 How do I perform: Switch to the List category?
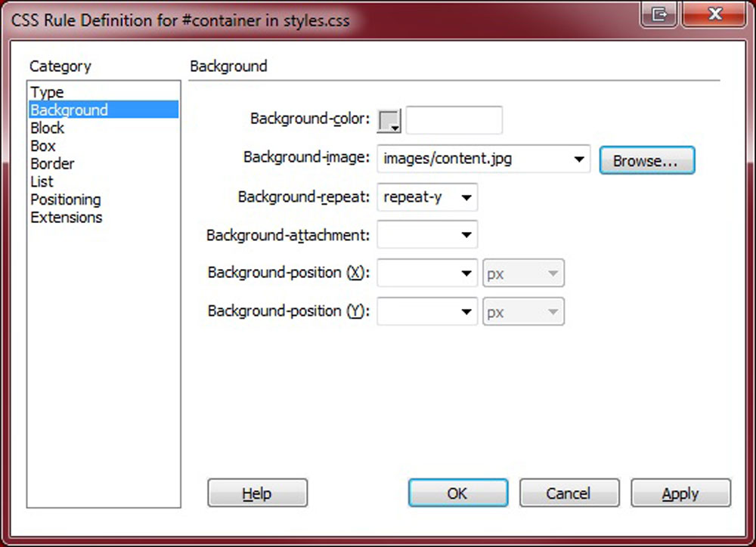click(x=42, y=182)
